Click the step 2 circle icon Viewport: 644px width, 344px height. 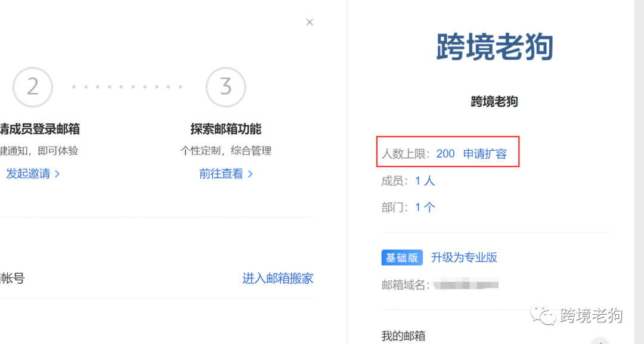32,87
